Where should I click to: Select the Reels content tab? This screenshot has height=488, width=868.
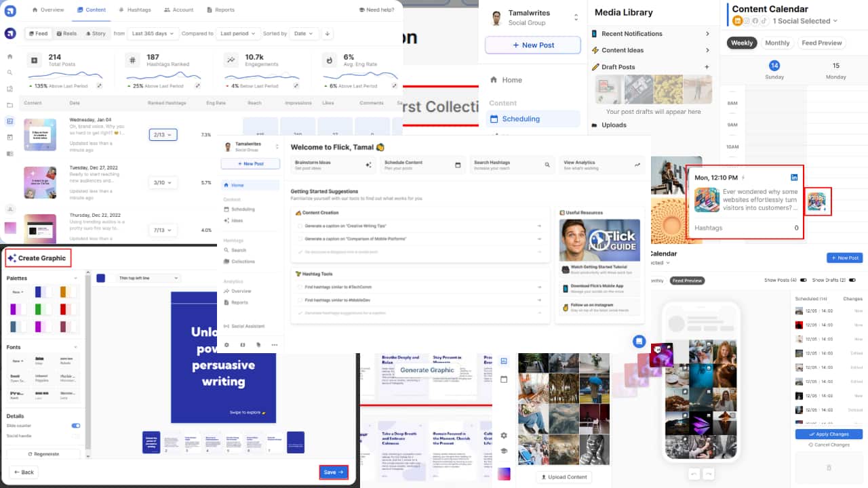pos(66,33)
